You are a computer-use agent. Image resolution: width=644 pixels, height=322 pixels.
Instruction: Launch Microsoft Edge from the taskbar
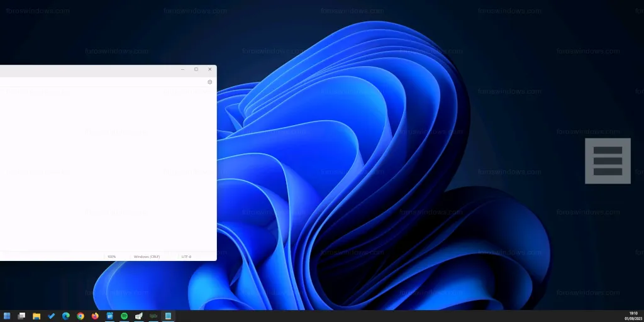tap(65, 316)
